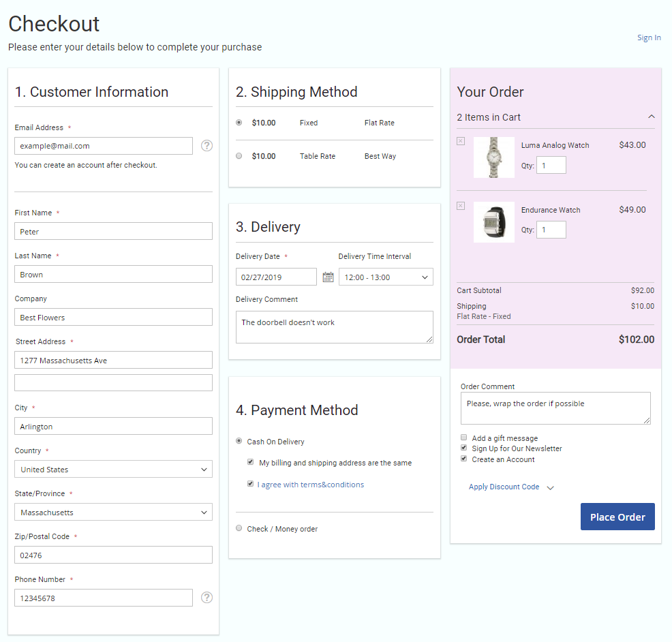Screen dimensions: 672x642
Task: Collapse the 2 Items in Cart section
Action: pos(651,117)
